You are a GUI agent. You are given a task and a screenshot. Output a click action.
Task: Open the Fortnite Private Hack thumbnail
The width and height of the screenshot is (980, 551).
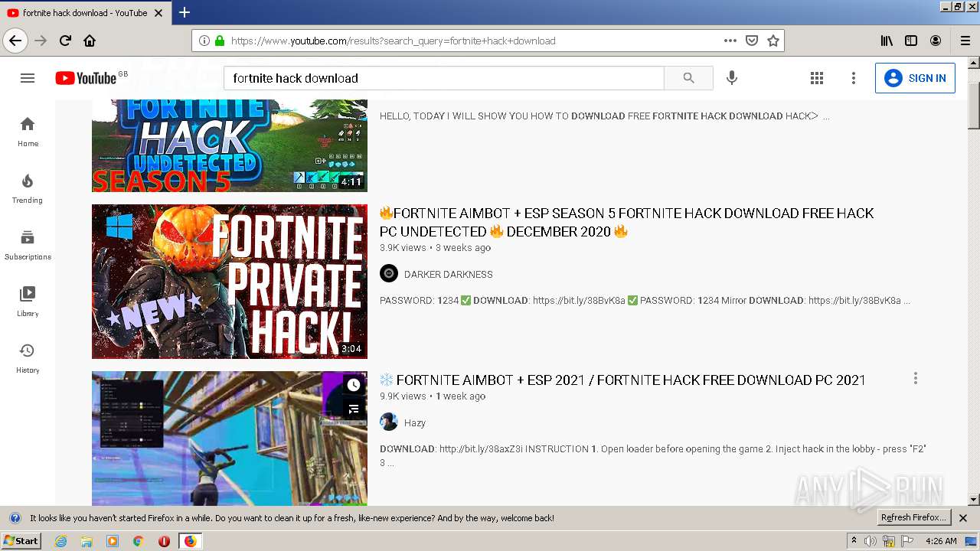click(230, 281)
